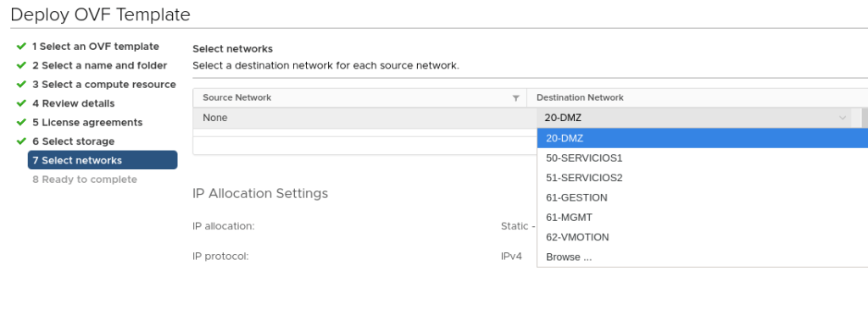Go to step 3 Select a compute resource

tap(103, 85)
